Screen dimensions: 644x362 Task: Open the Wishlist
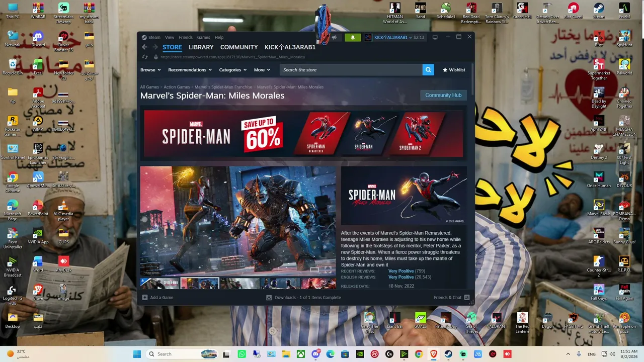click(x=454, y=70)
